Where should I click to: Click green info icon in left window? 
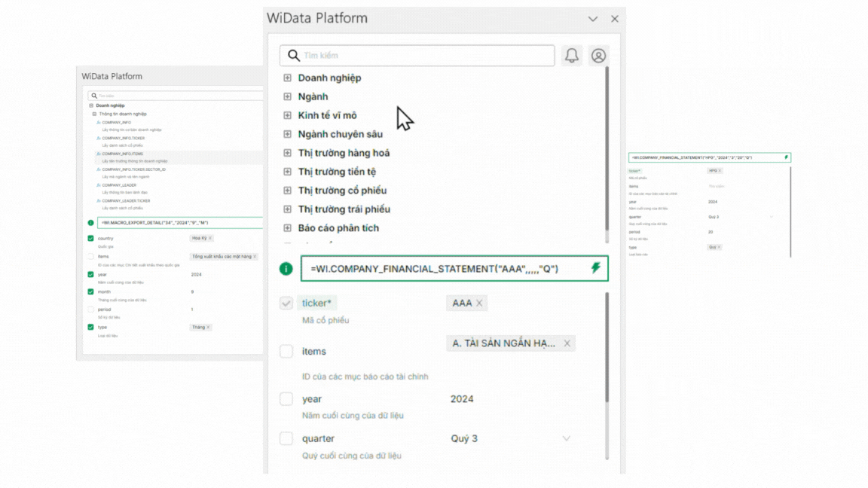pos(90,223)
